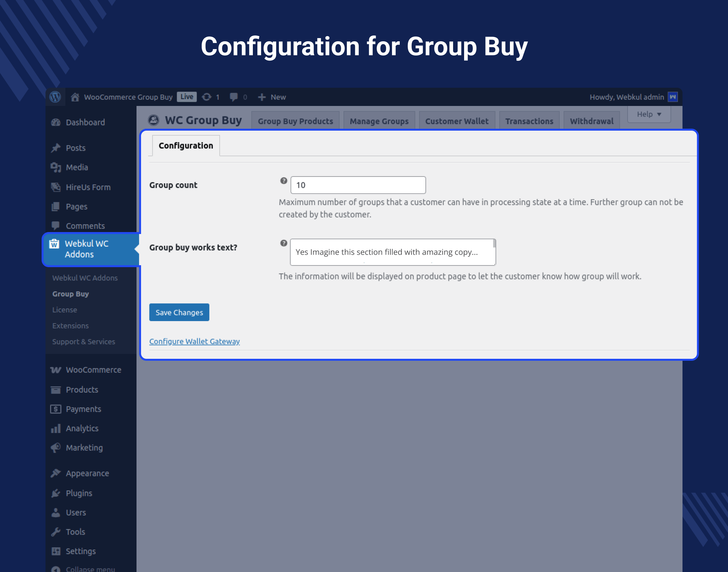Click the sidebar Comments speech icon

point(56,226)
